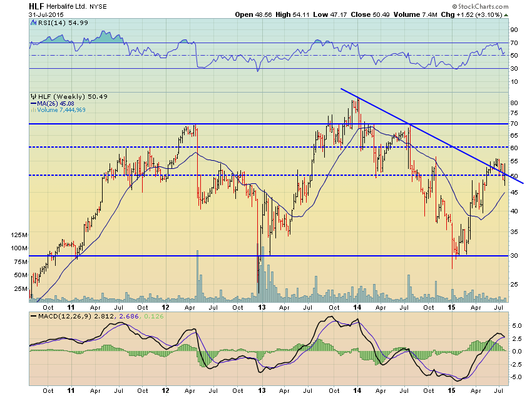Click the Herbalife Ltd. company name

point(67,7)
